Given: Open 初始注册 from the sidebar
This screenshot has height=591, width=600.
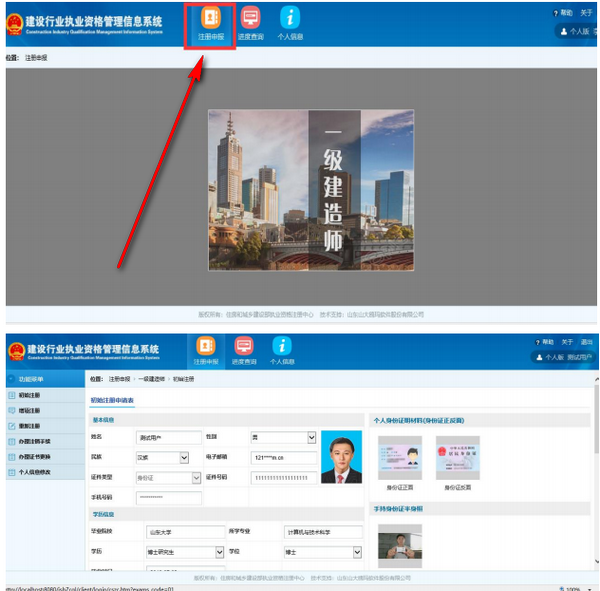Looking at the screenshot, I should 29,395.
